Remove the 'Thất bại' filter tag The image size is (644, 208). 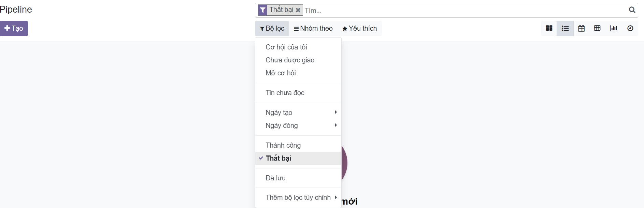coord(298,10)
